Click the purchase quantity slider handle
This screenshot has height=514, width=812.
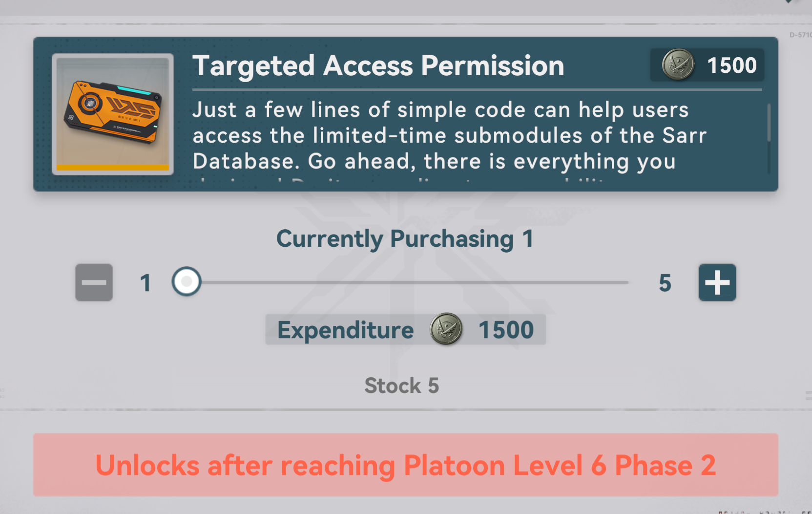click(187, 281)
